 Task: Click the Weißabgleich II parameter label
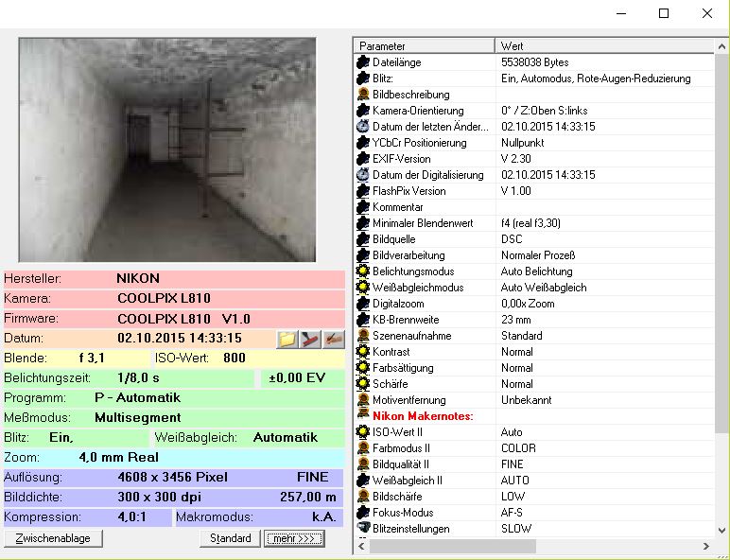[407, 481]
